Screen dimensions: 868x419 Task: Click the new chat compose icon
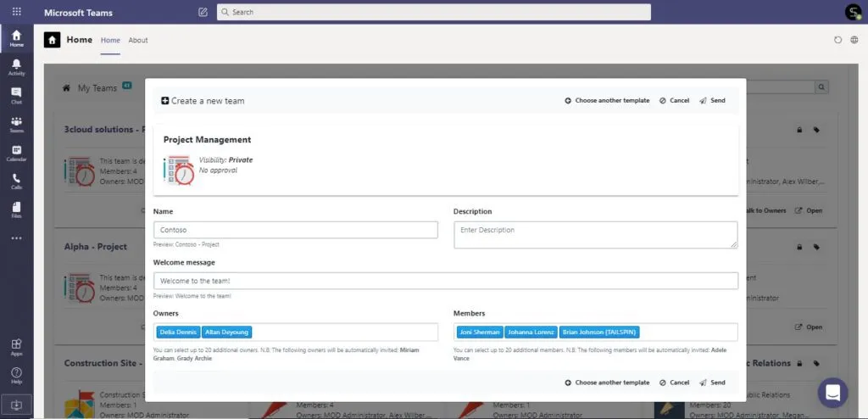pos(203,12)
